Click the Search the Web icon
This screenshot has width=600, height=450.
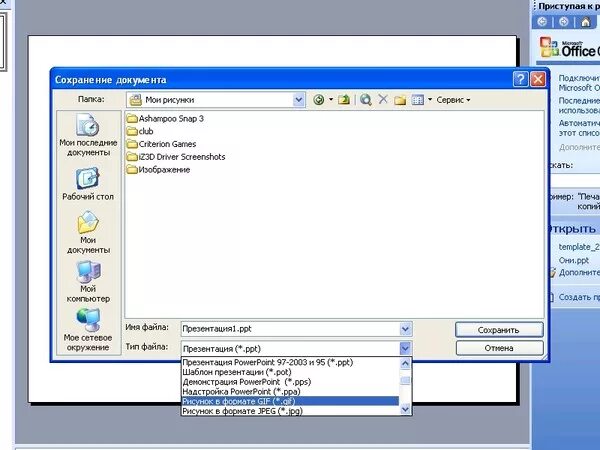click(x=366, y=100)
